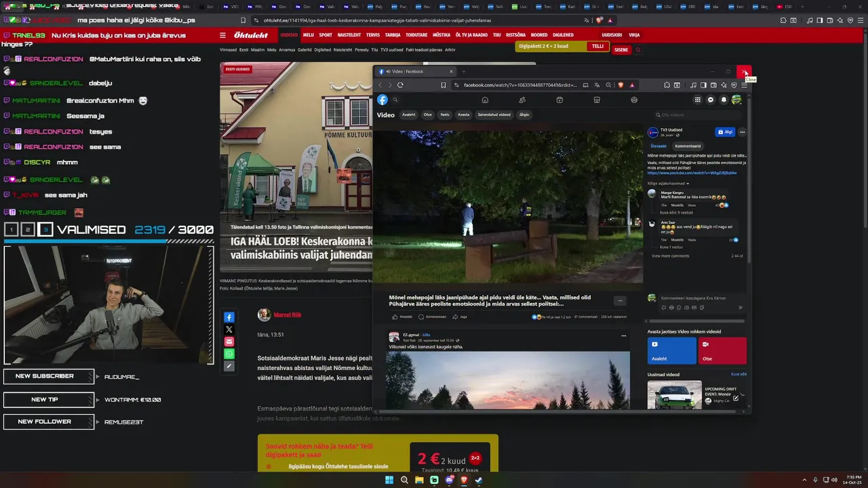Expand the Kõige asjakohasemad comment sort

(668, 184)
